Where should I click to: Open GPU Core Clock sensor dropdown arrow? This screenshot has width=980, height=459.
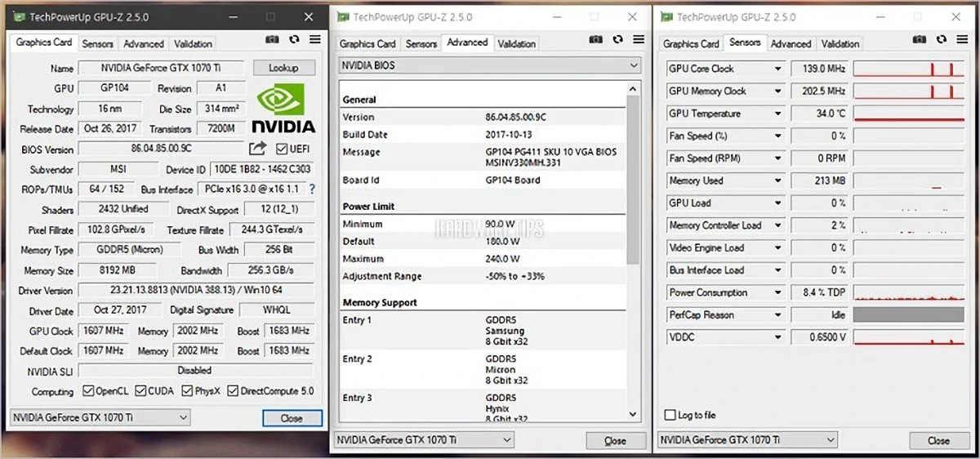[x=778, y=69]
